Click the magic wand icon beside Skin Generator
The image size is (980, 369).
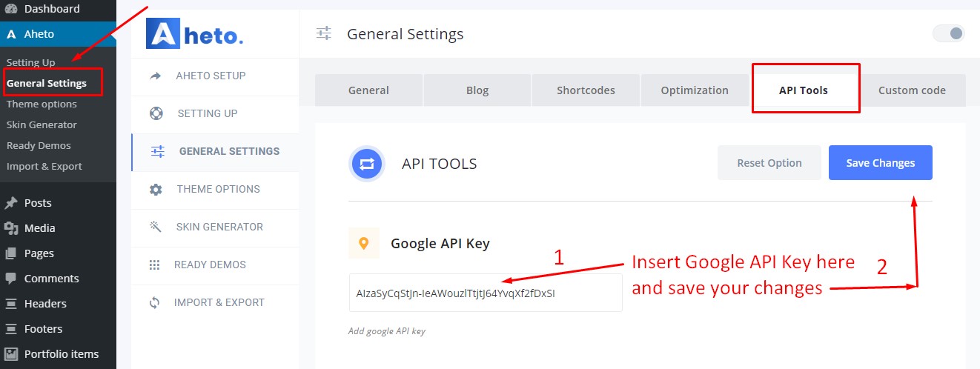click(156, 227)
